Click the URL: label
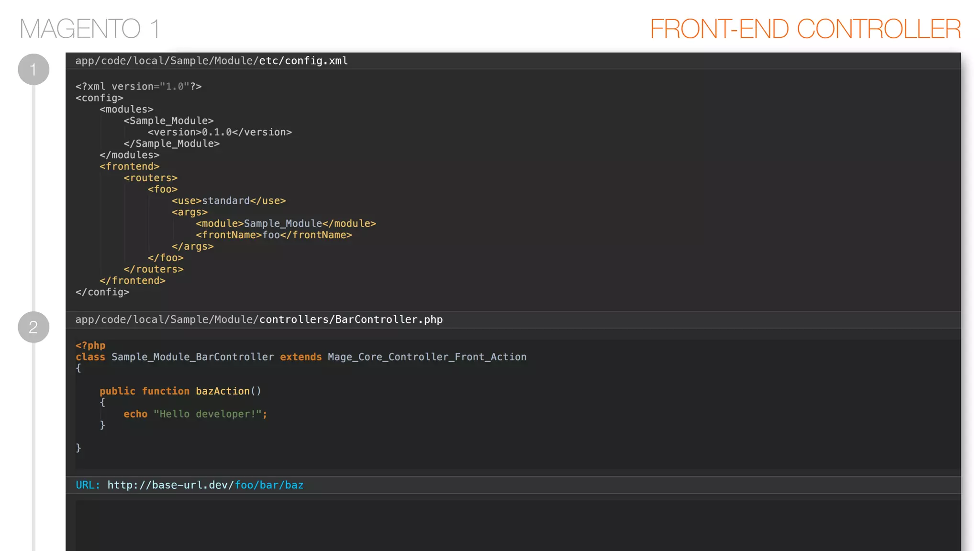 point(88,485)
